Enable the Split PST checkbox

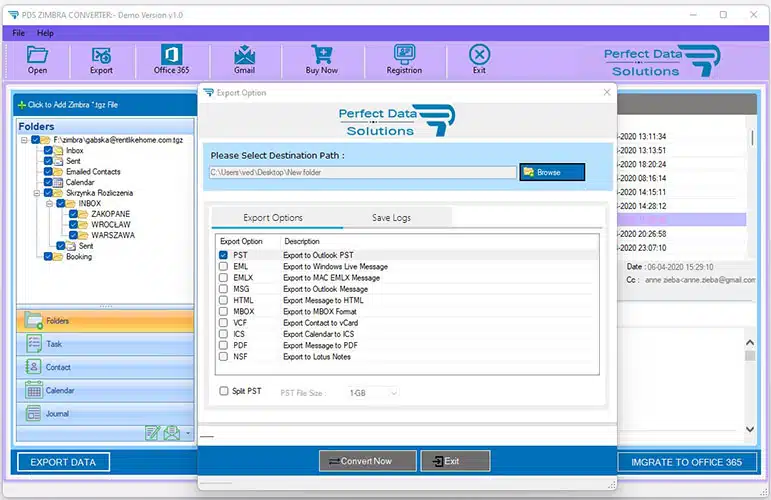224,391
